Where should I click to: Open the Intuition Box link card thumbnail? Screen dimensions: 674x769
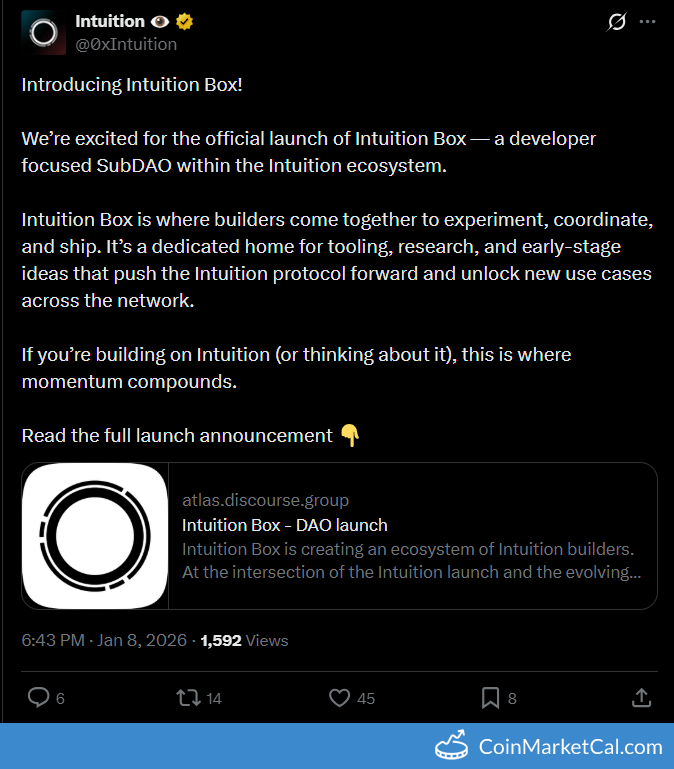(x=95, y=536)
